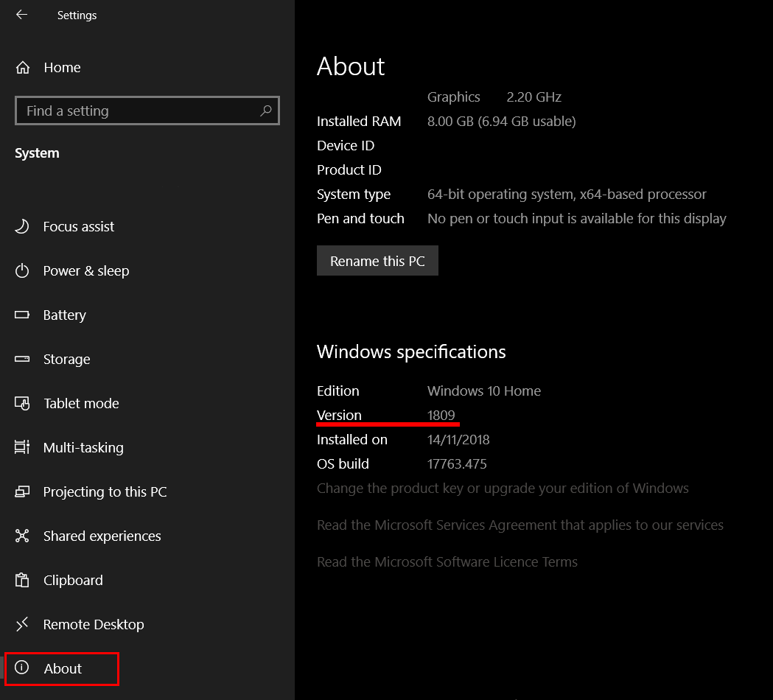Viewport: 773px width, 700px height.
Task: Click the Version value 1809
Action: coord(441,415)
